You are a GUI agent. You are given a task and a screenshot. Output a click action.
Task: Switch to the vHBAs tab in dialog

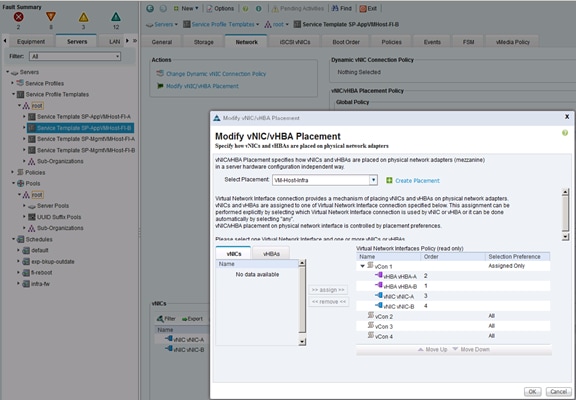tap(271, 254)
